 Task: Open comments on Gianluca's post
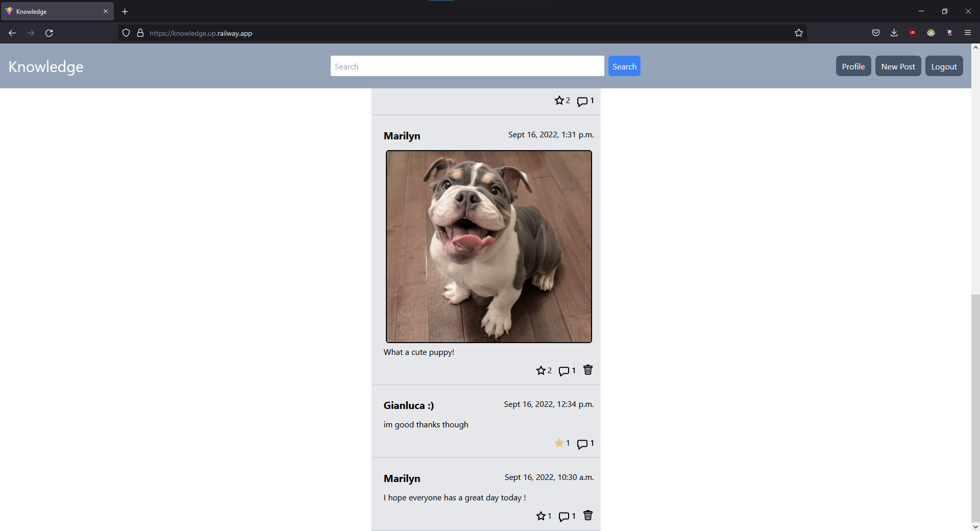click(582, 444)
